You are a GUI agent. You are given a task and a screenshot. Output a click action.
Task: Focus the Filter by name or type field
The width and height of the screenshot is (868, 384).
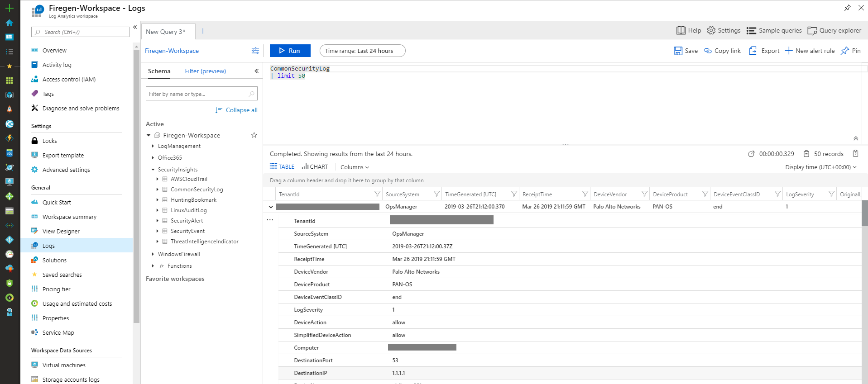[201, 94]
